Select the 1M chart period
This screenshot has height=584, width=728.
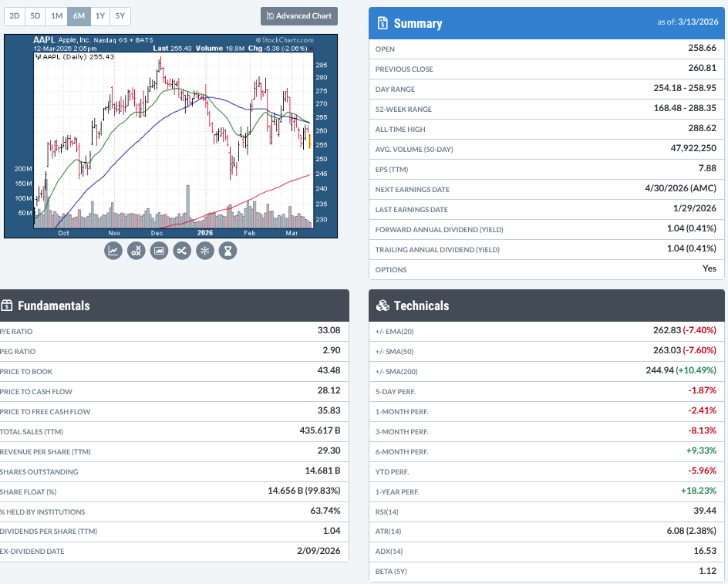(56, 16)
